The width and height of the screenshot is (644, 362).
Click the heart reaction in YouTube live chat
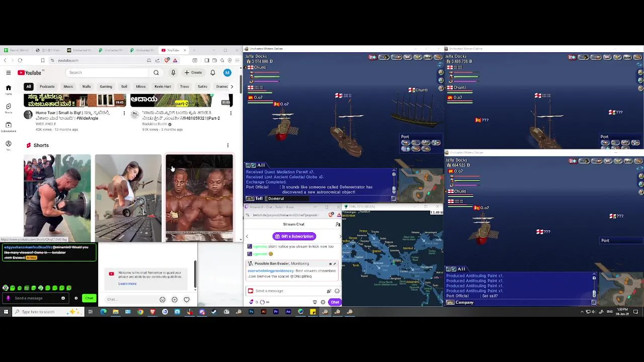(x=187, y=300)
